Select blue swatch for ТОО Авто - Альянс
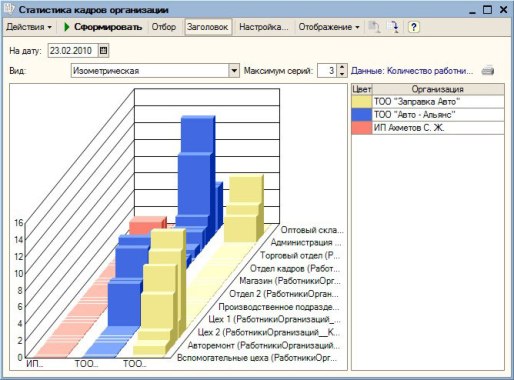The height and width of the screenshot is (380, 514). (x=362, y=115)
